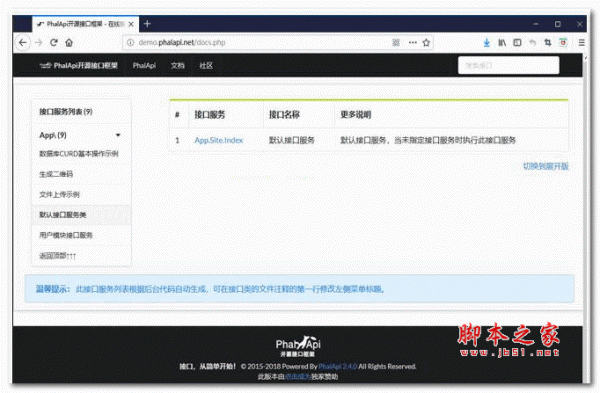The width and height of the screenshot is (600, 393).
Task: Open the 社区 nav menu item
Action: click(206, 65)
